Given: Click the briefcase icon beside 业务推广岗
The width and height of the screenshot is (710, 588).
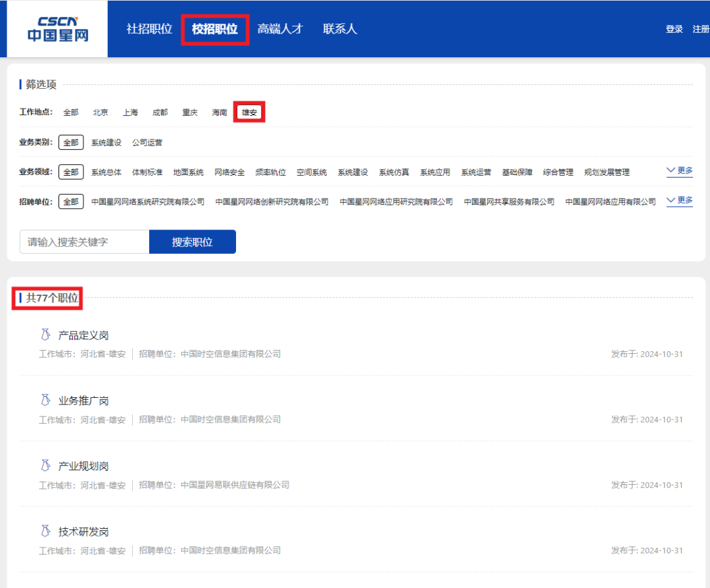Looking at the screenshot, I should [45, 399].
